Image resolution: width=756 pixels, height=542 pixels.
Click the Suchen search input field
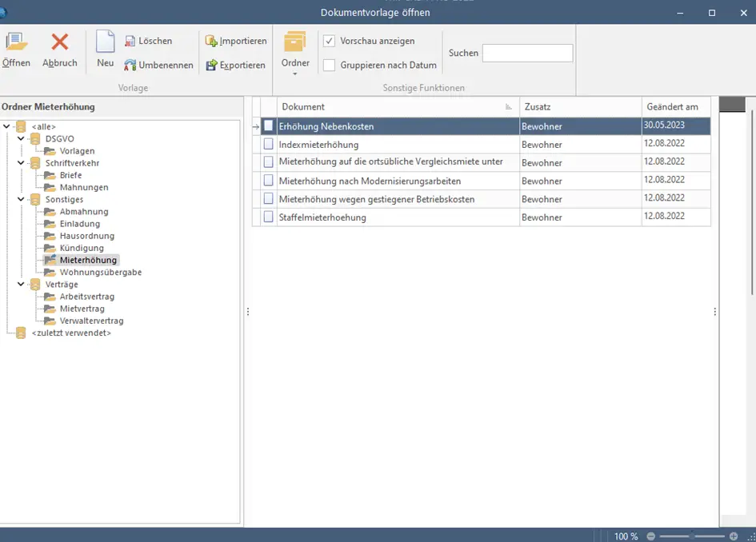pos(527,53)
